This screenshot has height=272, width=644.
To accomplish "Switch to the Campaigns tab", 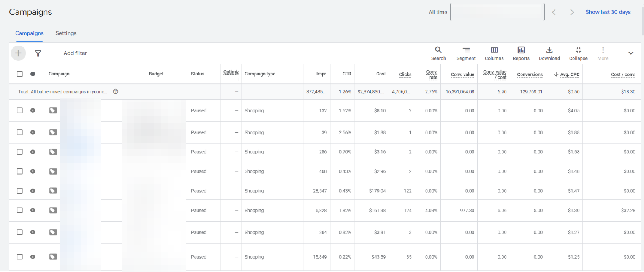I will 29,33.
